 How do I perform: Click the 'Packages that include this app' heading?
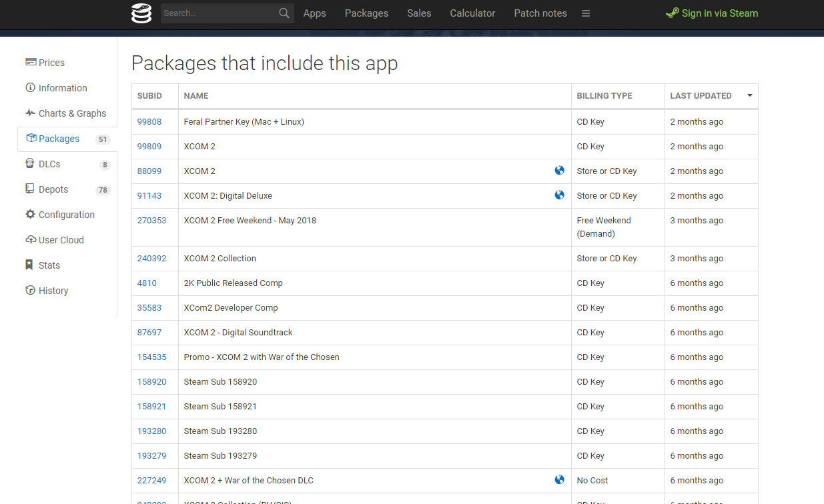click(x=264, y=63)
